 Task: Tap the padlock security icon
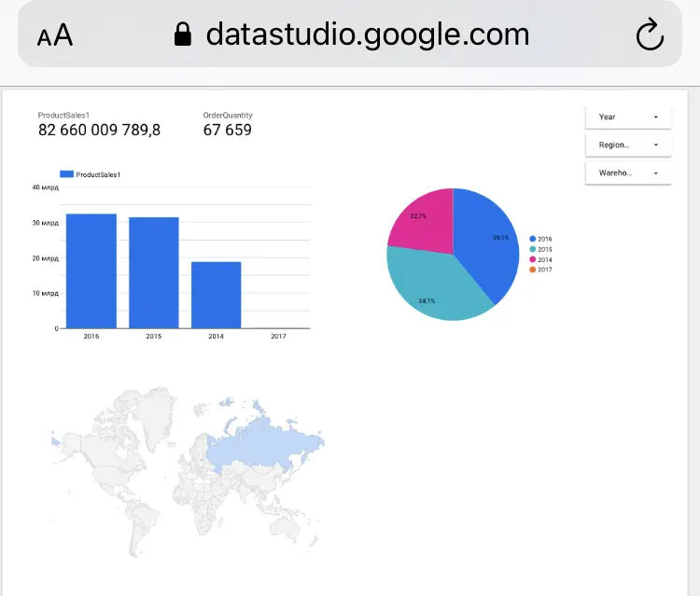click(x=183, y=35)
